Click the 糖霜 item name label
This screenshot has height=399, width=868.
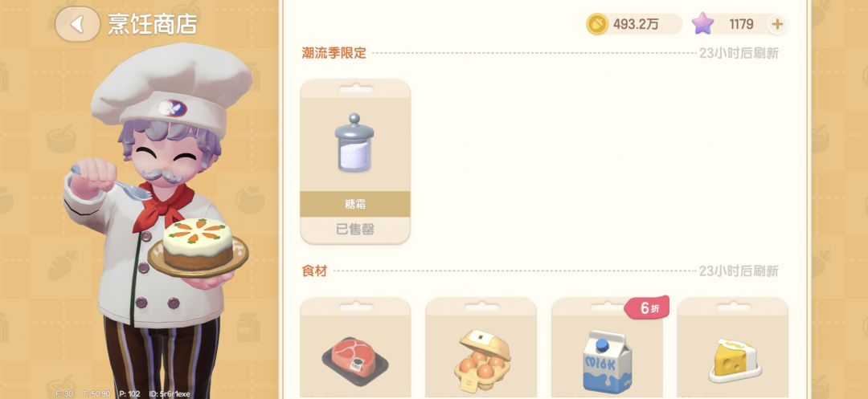(355, 205)
